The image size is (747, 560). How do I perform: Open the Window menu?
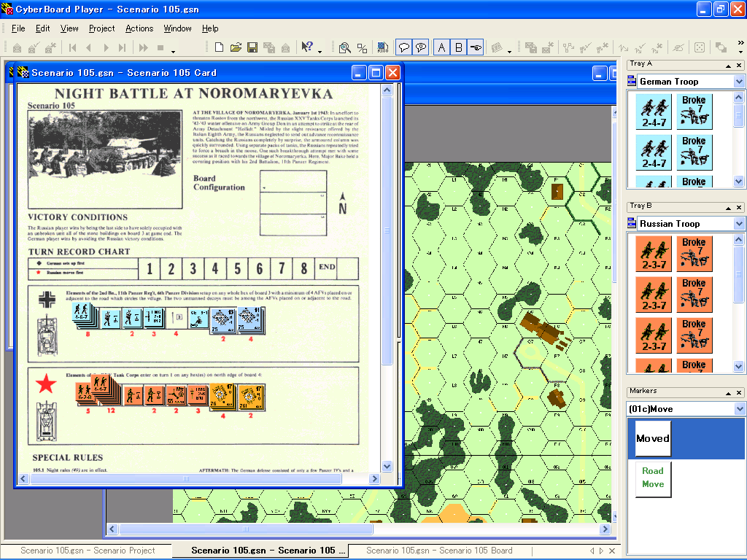[x=177, y=28]
